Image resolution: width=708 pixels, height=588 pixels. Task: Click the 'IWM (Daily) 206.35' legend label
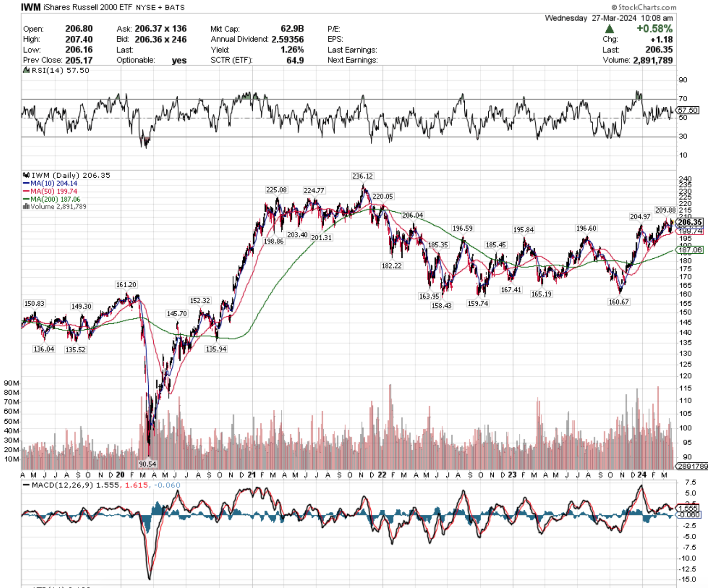pyautogui.click(x=71, y=175)
